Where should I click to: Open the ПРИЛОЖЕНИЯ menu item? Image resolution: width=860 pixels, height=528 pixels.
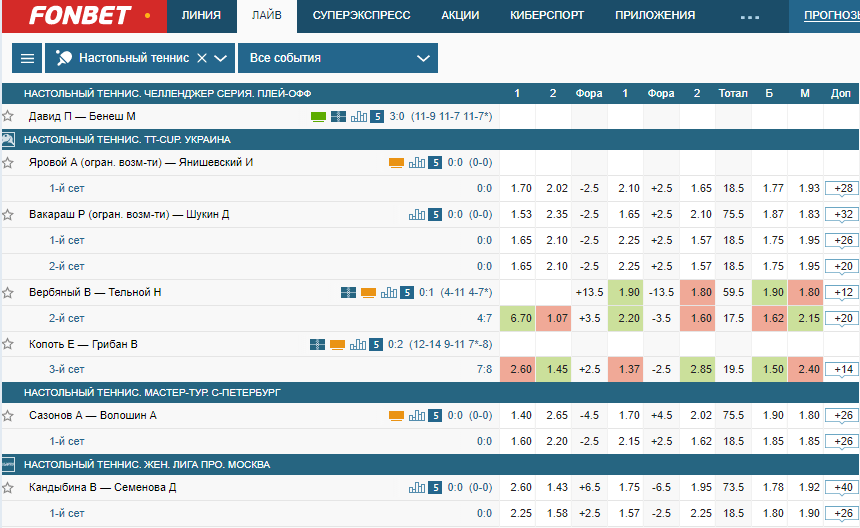655,15
